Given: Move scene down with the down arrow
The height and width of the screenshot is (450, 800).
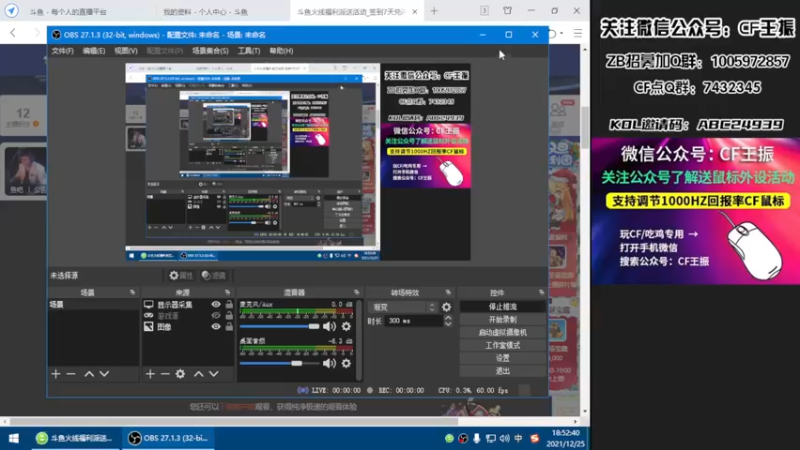Looking at the screenshot, I should 104,374.
